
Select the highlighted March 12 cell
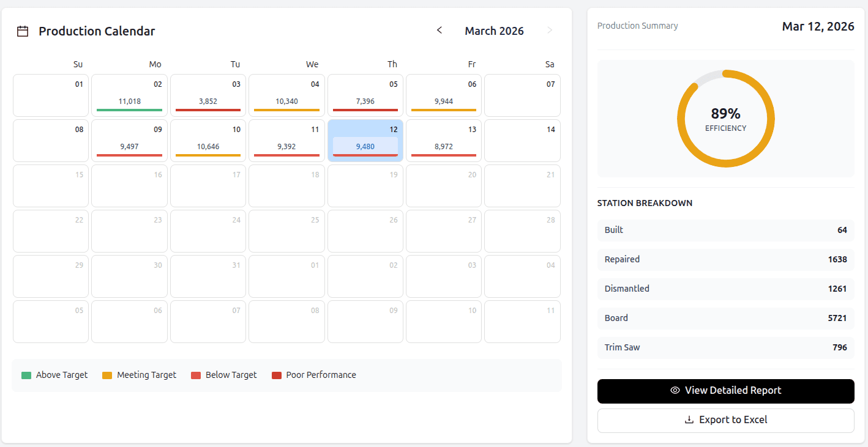click(x=365, y=141)
